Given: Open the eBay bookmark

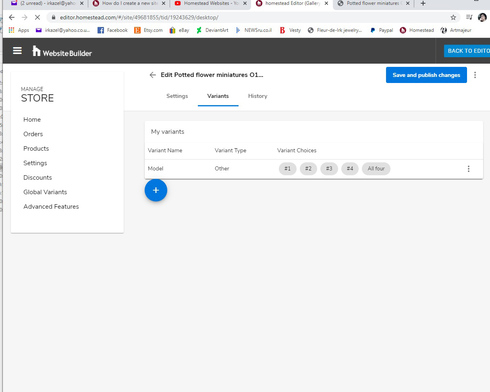Looking at the screenshot, I should coord(179,30).
